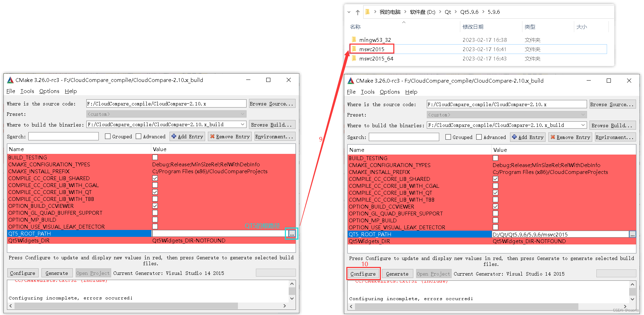The height and width of the screenshot is (315, 644).
Task: Expand breadcrumb arrow after 我的电脑
Action: 405,12
